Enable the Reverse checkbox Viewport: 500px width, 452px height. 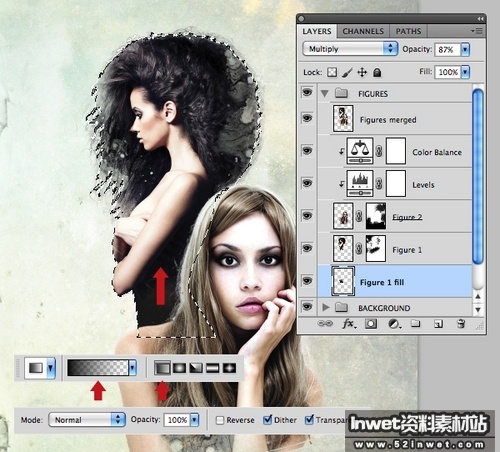[x=220, y=420]
